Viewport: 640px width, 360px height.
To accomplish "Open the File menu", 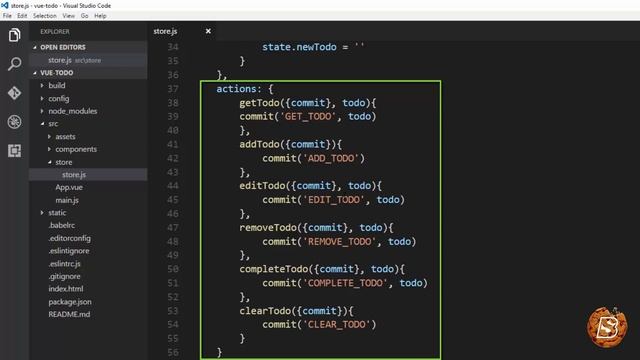I will click(7, 16).
